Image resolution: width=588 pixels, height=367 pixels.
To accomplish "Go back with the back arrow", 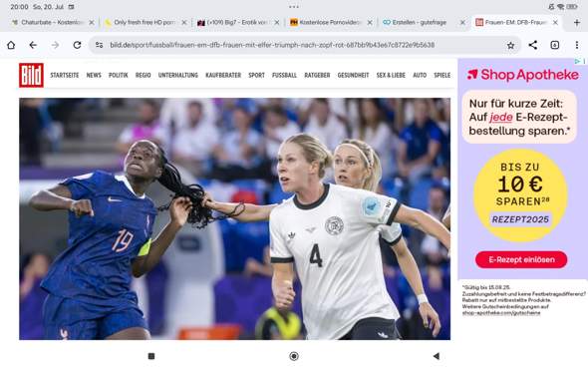I will click(33, 45).
